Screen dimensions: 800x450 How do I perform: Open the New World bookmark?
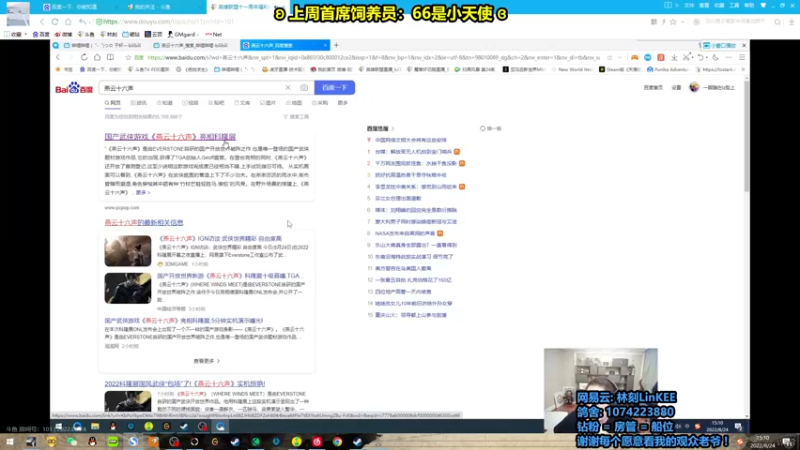pos(572,69)
